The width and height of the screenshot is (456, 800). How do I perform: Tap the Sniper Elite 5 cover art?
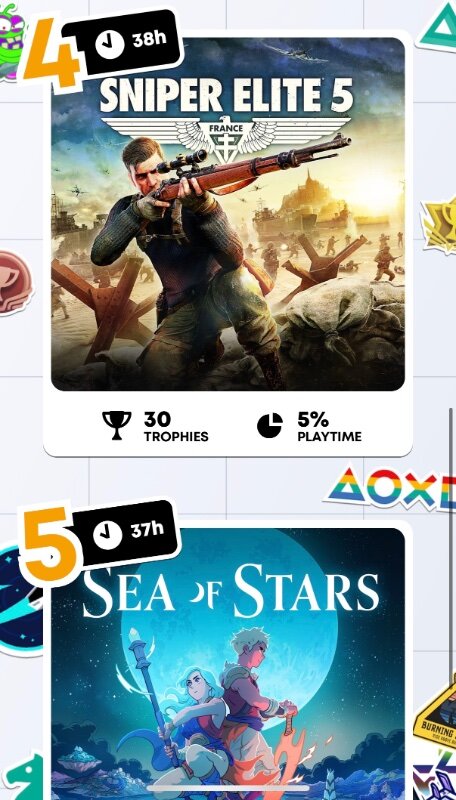(228, 214)
